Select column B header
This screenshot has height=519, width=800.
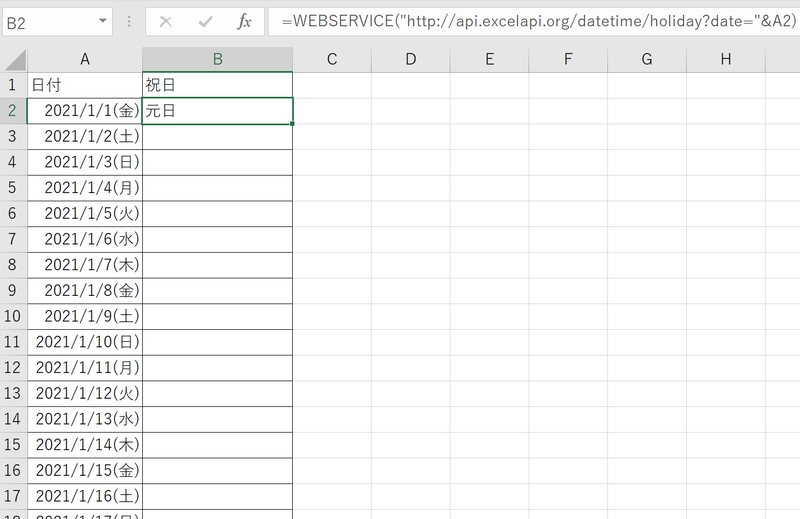click(217, 60)
